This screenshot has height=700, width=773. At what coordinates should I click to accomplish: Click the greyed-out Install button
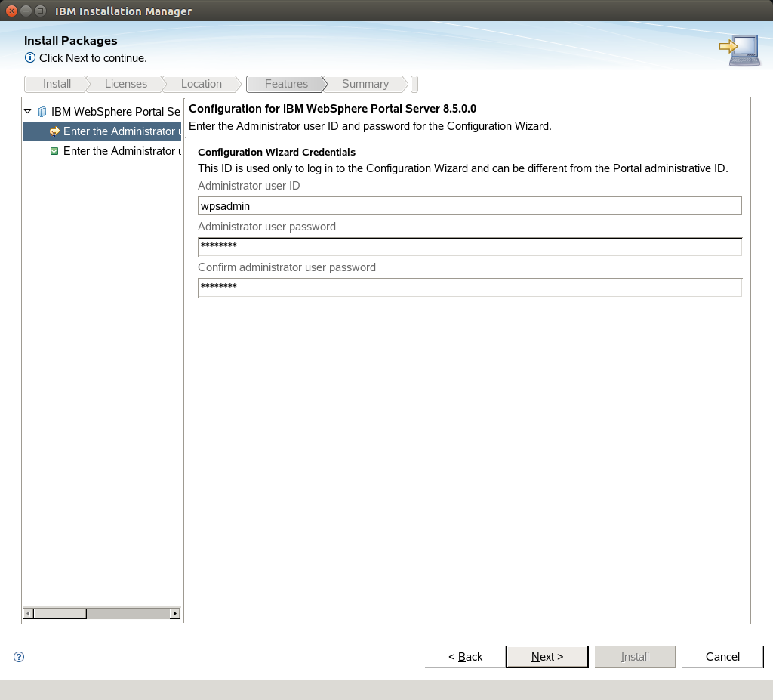pos(635,657)
